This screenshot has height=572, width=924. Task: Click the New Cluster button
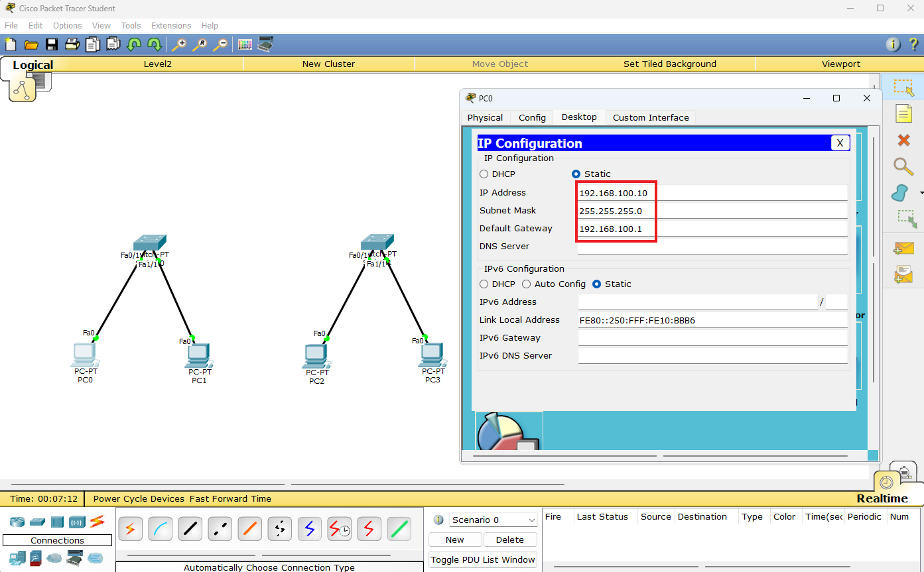point(328,64)
